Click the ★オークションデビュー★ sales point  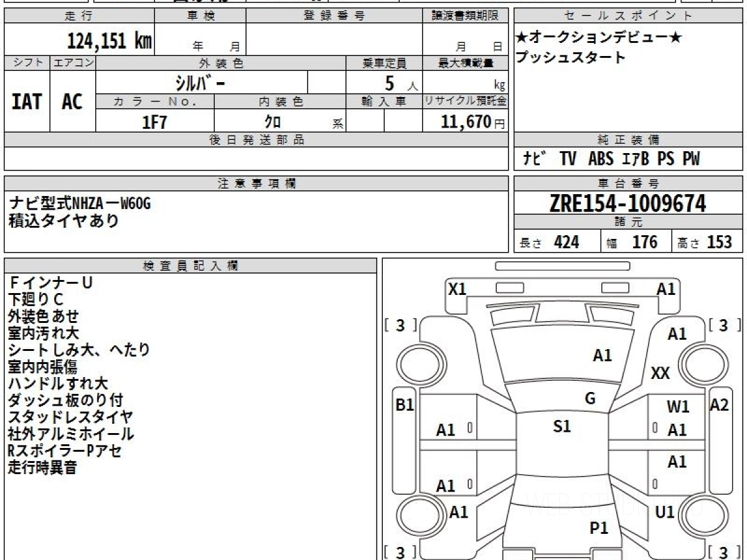coord(599,37)
